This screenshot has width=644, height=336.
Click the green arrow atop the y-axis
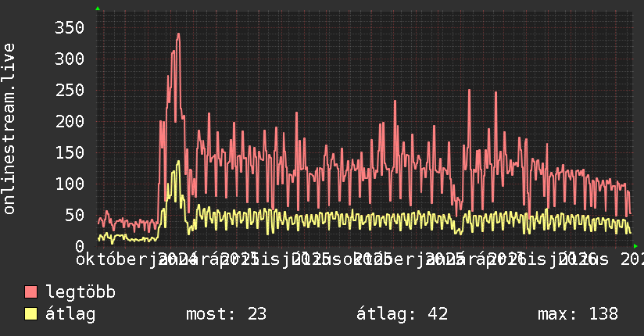[98, 9]
